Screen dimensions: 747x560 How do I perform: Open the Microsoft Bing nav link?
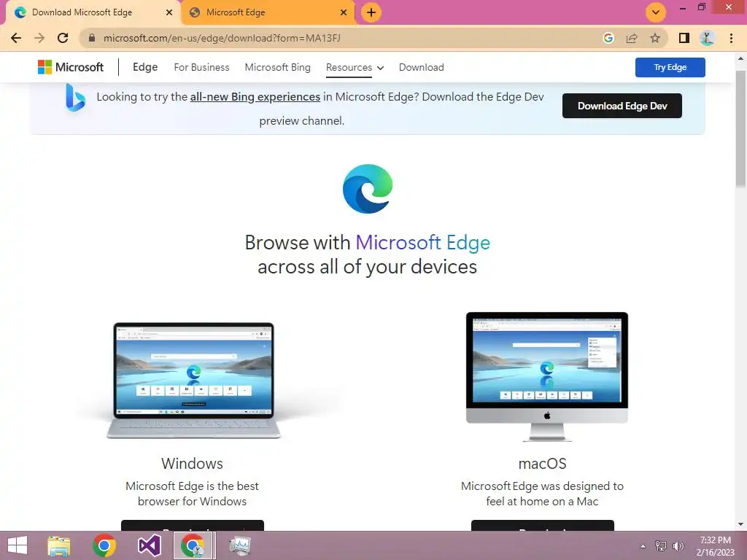[277, 67]
